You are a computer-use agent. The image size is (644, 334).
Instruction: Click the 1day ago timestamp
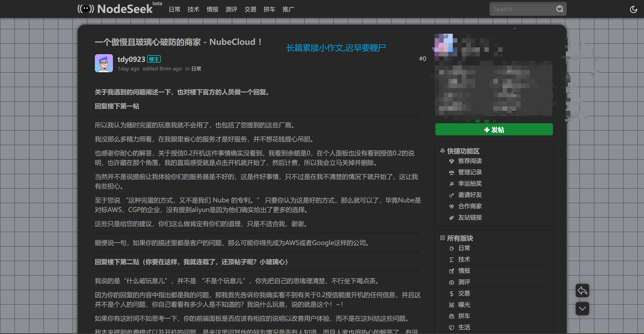pos(129,69)
